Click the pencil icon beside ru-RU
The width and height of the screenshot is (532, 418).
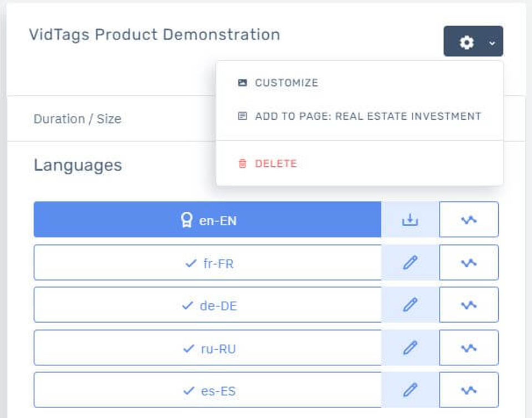point(410,348)
